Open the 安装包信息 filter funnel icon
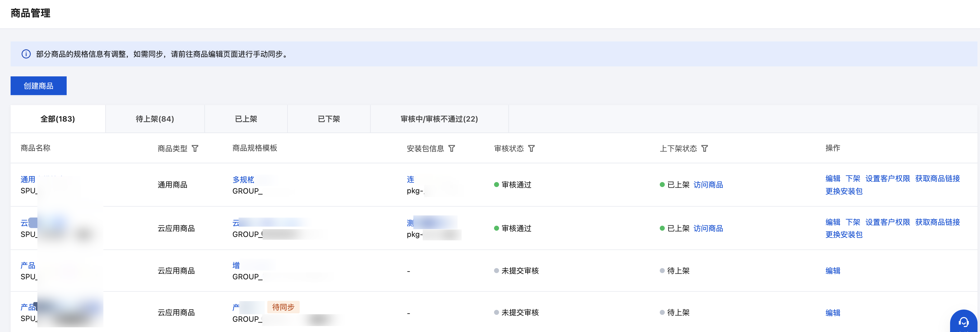The height and width of the screenshot is (332, 980). pos(452,148)
